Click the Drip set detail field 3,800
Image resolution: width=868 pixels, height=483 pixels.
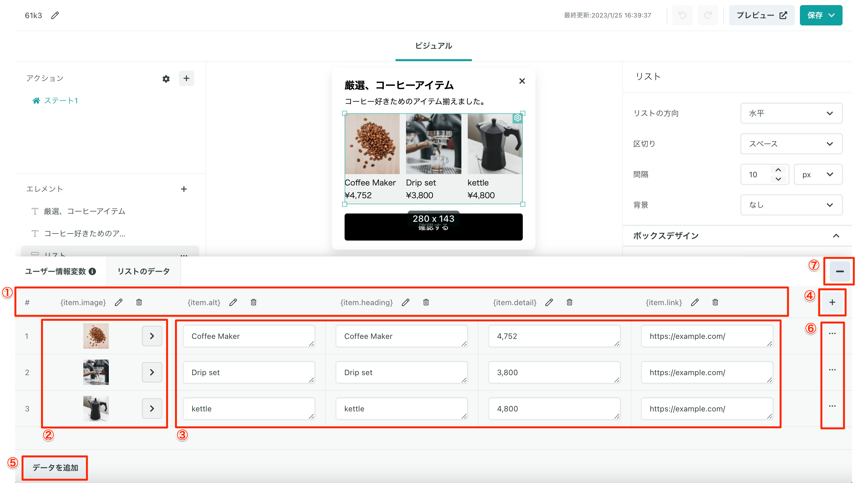pos(554,372)
